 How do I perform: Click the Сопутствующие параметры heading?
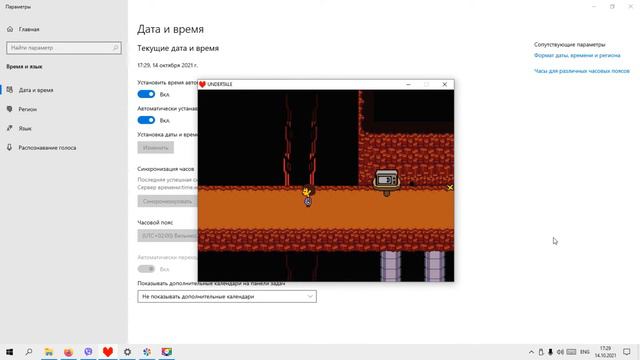[569, 44]
